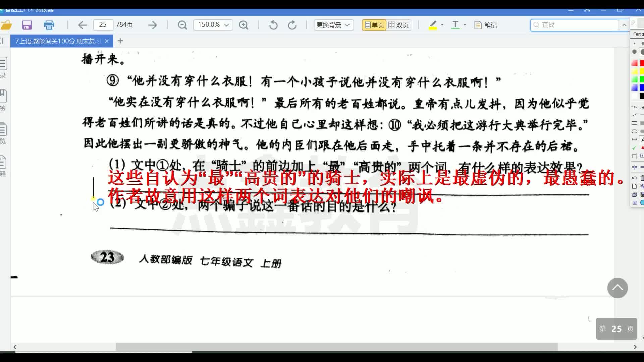
Task: Select the text underline tool
Action: pos(455,25)
